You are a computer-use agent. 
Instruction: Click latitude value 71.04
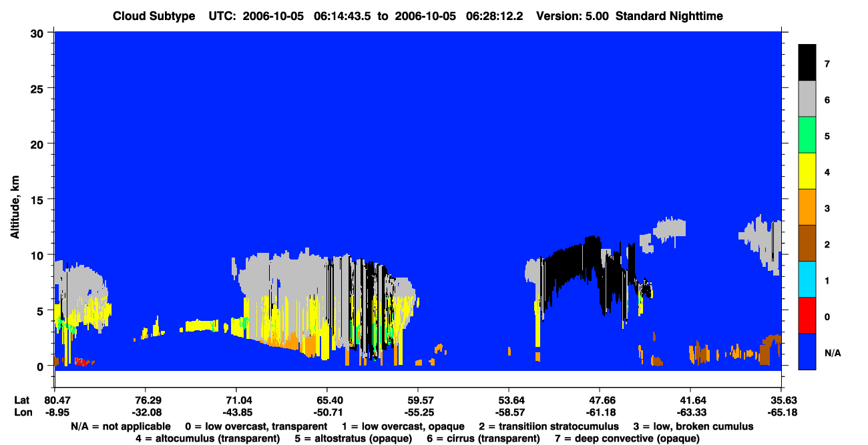click(x=236, y=400)
